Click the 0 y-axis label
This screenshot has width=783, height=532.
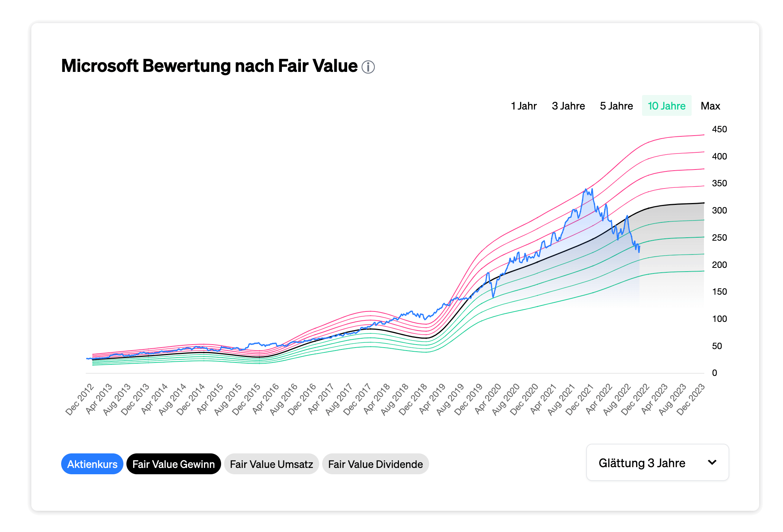[x=714, y=373]
